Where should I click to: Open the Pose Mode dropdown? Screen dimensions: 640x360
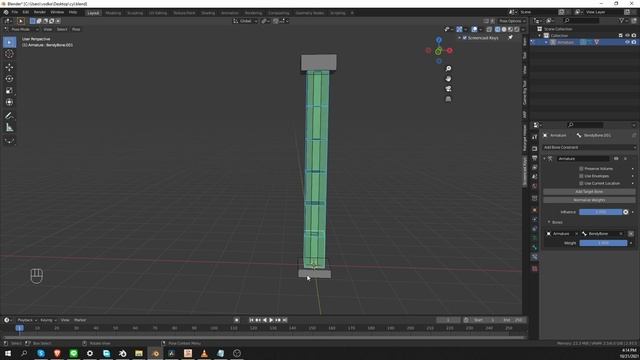coord(22,29)
